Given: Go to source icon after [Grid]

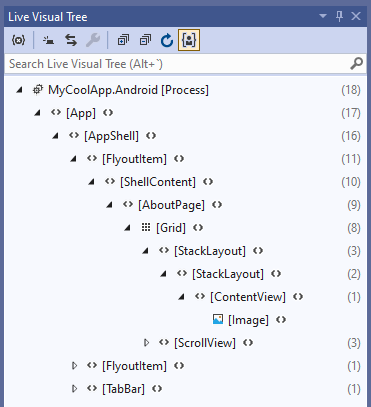Looking at the screenshot, I should tap(198, 228).
